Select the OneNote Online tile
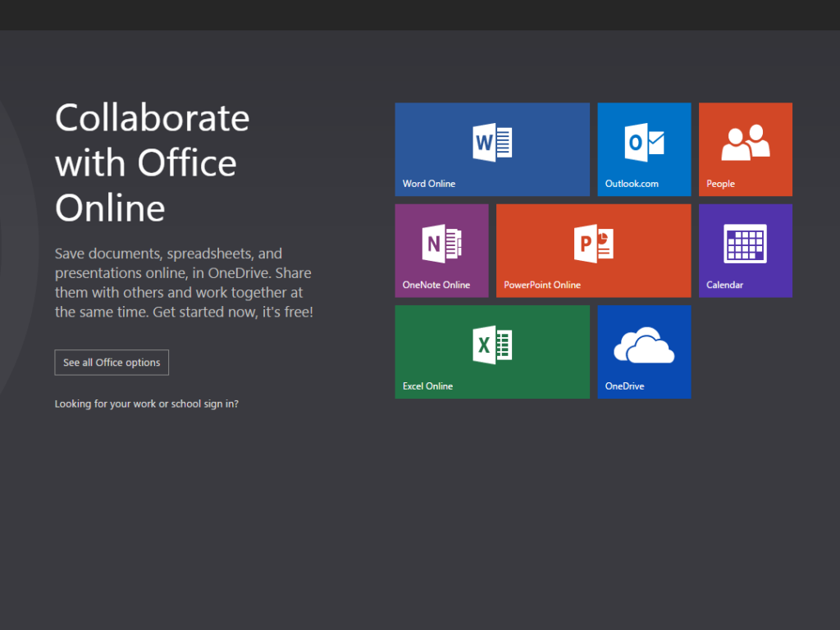The height and width of the screenshot is (630, 840). 441,250
